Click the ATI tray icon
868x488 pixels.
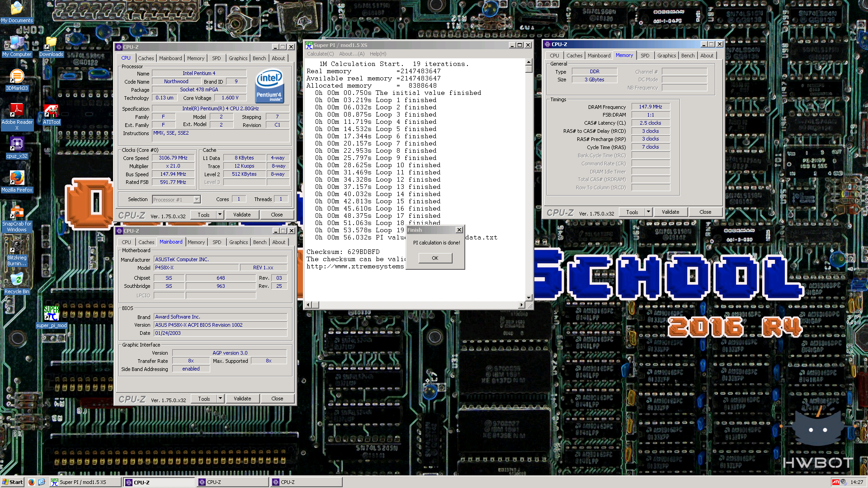point(835,482)
